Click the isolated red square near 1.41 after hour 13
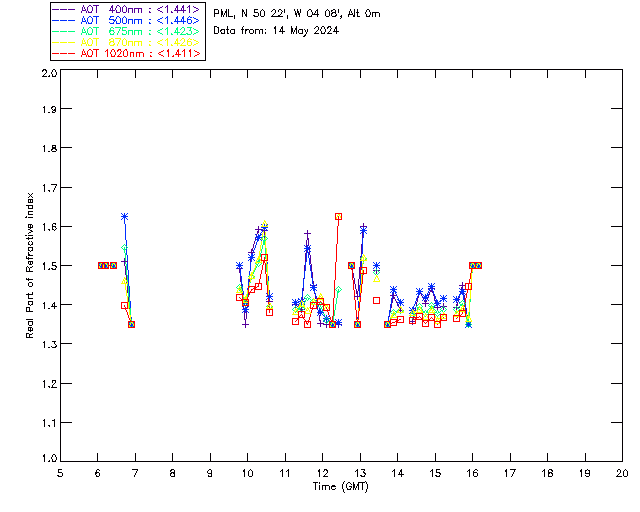This screenshot has height=512, width=640. pos(376,301)
